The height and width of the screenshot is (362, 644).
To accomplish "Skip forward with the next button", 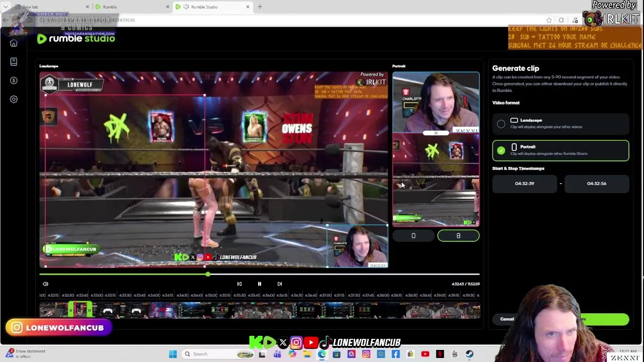I will 280,284.
